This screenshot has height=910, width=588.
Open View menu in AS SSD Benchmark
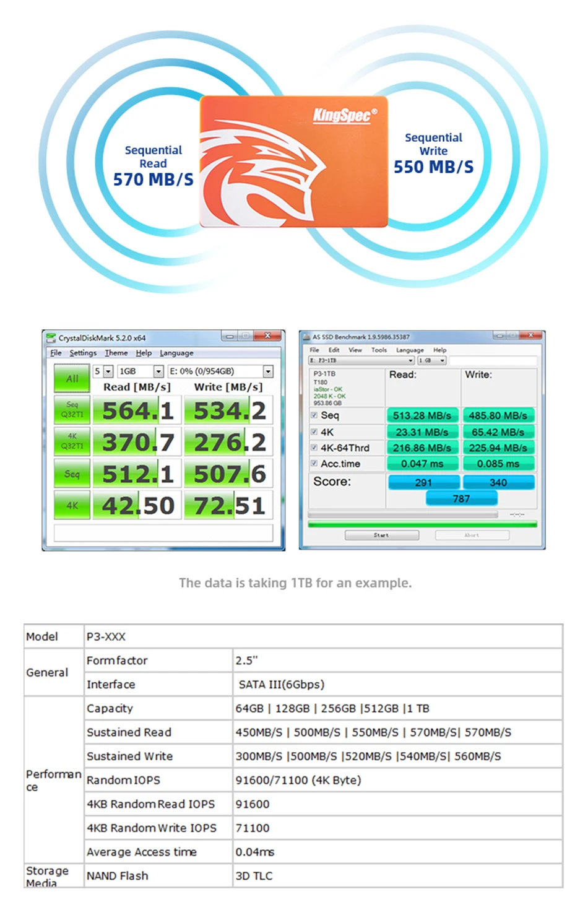click(x=355, y=350)
